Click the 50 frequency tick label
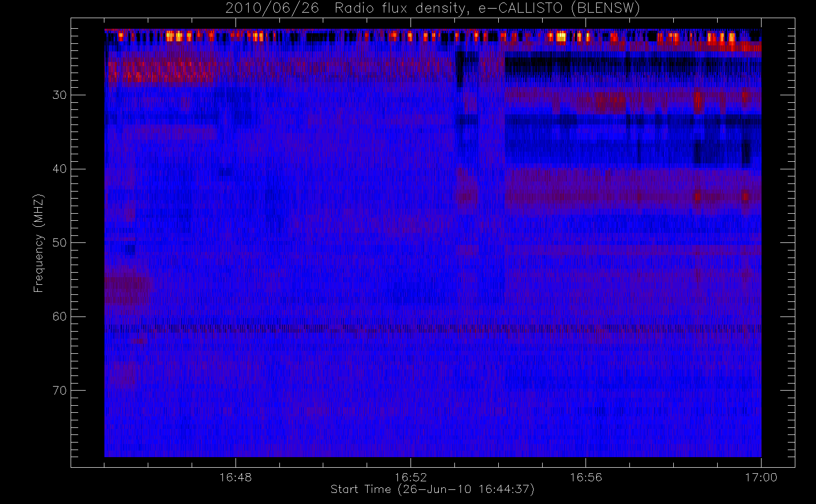 tap(60, 243)
